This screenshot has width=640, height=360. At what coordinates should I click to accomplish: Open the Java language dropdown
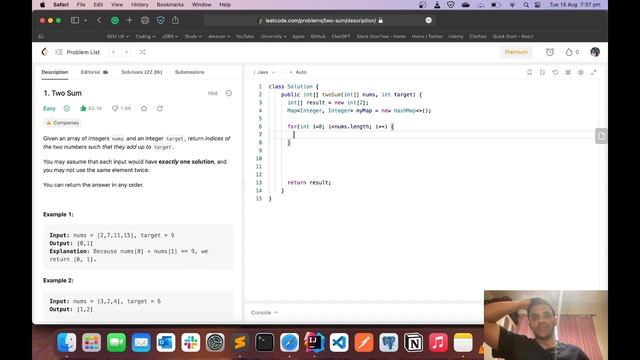pyautogui.click(x=264, y=72)
